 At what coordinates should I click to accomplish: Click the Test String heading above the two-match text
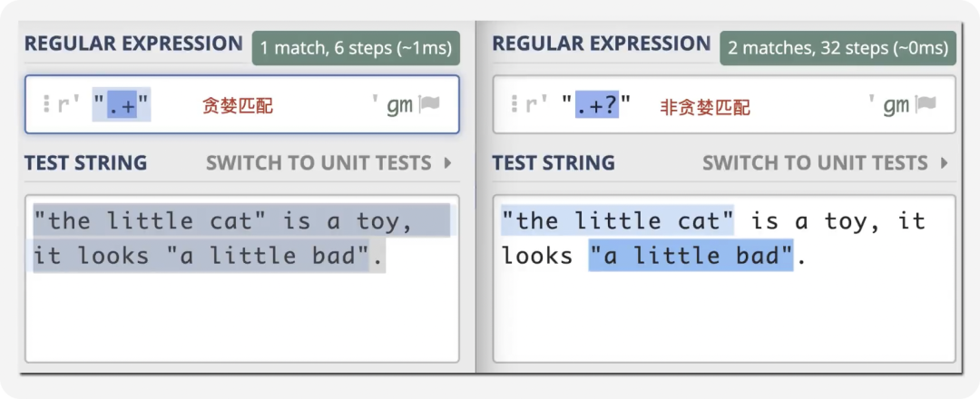[554, 163]
